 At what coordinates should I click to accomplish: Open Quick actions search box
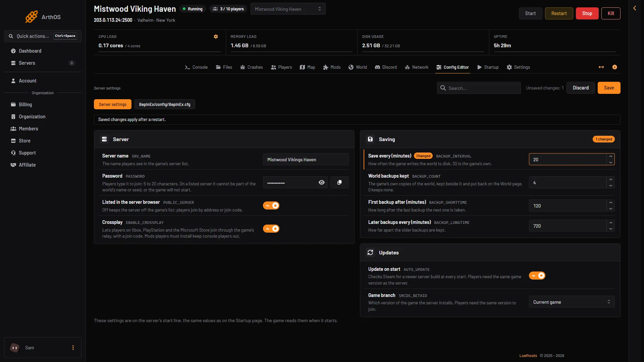[43, 36]
